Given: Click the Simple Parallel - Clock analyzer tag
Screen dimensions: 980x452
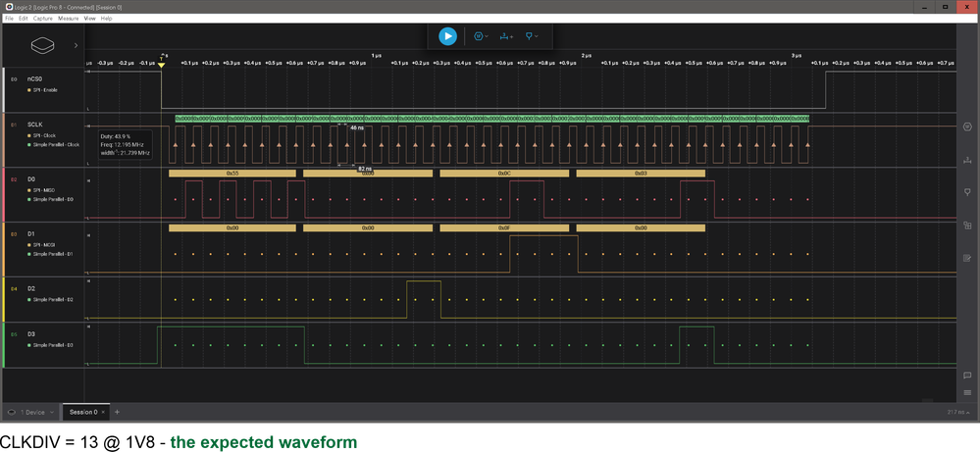Looking at the screenshot, I should (54, 145).
